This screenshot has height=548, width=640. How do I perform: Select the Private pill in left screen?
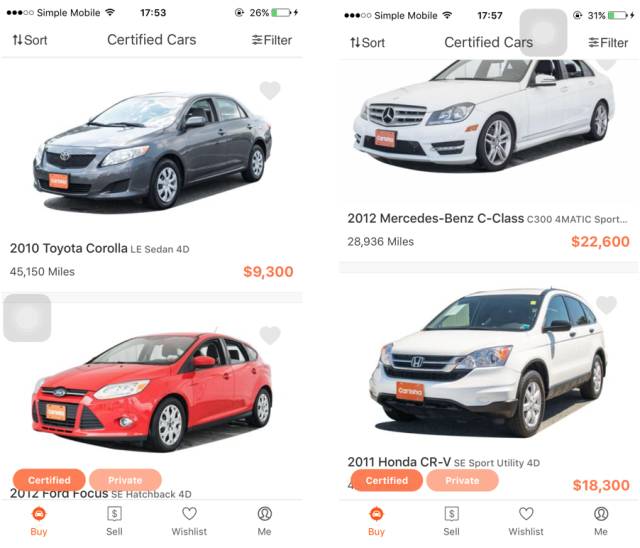pos(125,480)
